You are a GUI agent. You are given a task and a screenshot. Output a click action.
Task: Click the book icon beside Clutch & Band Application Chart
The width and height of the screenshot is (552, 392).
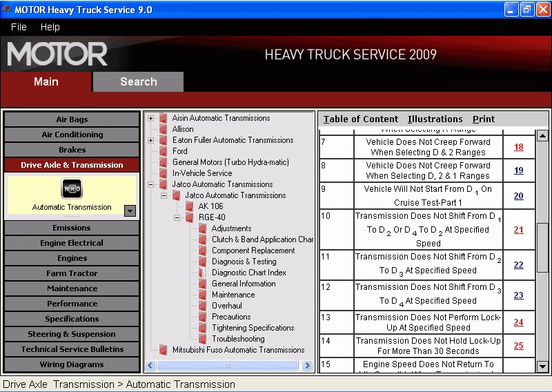(202, 239)
